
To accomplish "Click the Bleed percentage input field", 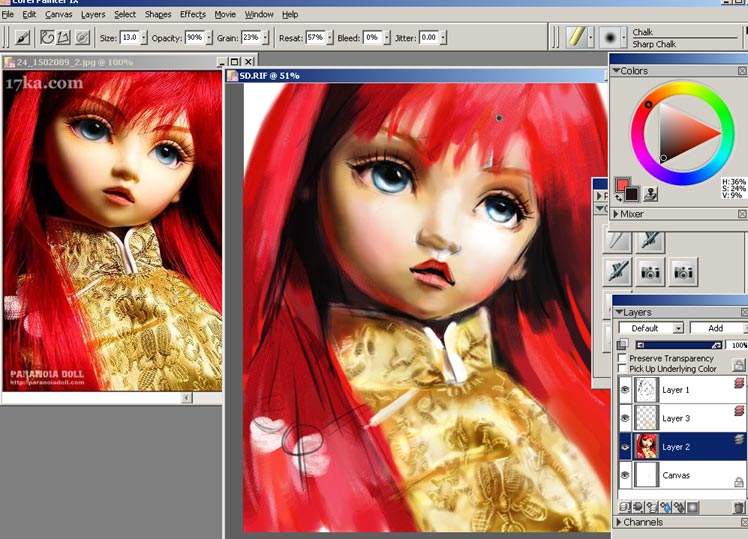I will click(373, 37).
